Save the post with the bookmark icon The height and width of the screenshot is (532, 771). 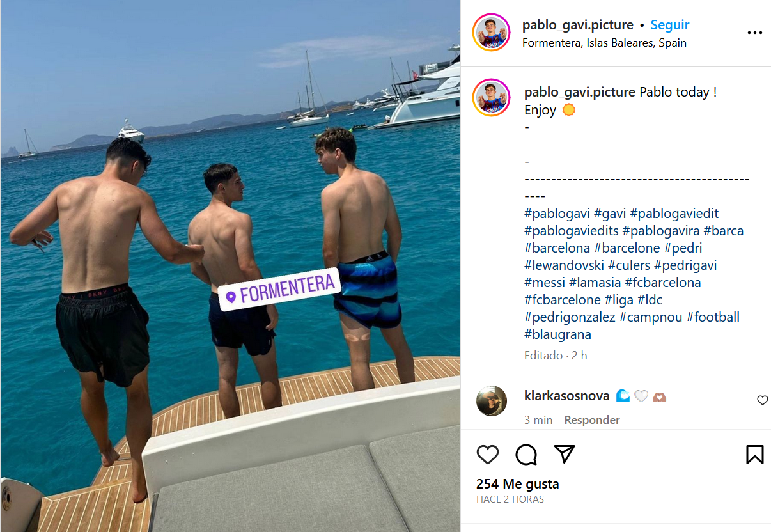(755, 455)
